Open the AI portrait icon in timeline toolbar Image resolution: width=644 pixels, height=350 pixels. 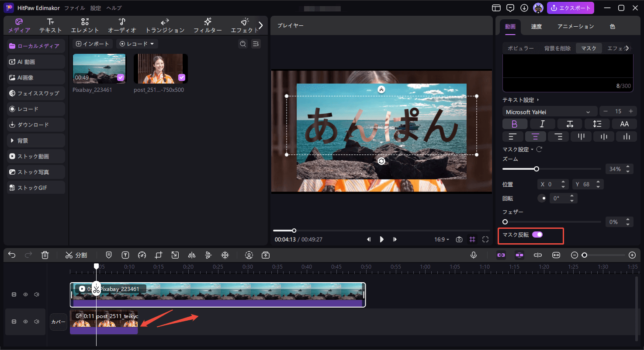point(249,255)
